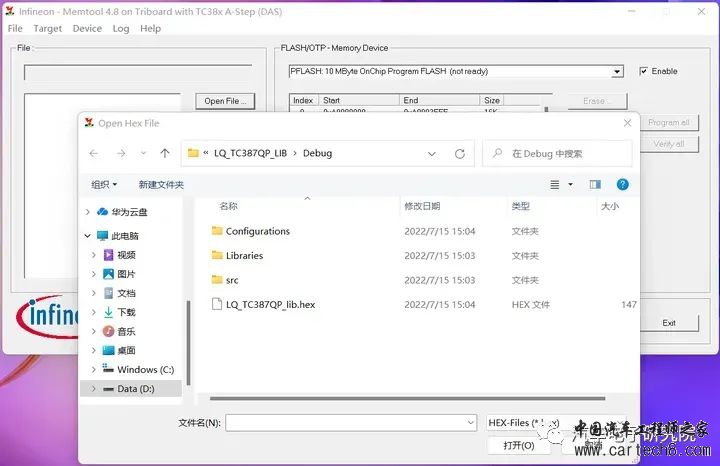720x466 pixels.
Task: Open Device menu in Memtool
Action: tap(87, 28)
